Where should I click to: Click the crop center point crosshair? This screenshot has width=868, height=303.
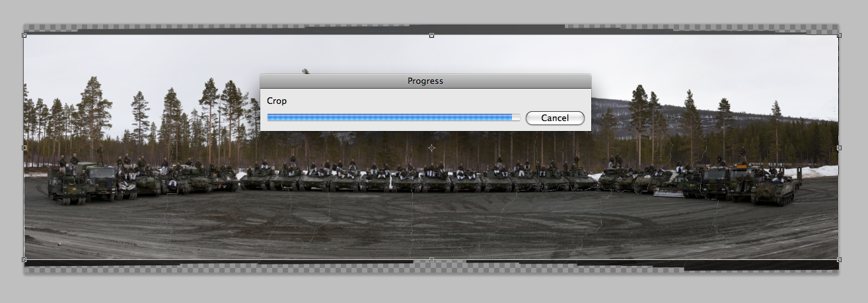coord(431,148)
